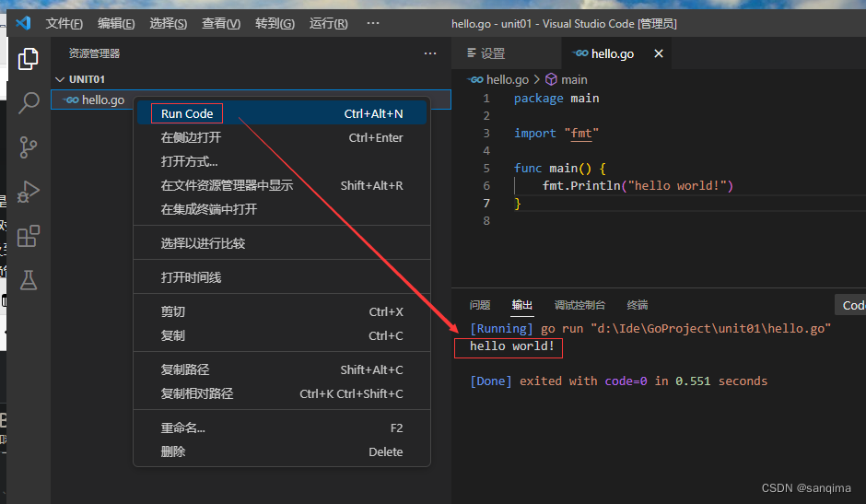
Task: Click the VS Code logo icon
Action: [x=23, y=23]
